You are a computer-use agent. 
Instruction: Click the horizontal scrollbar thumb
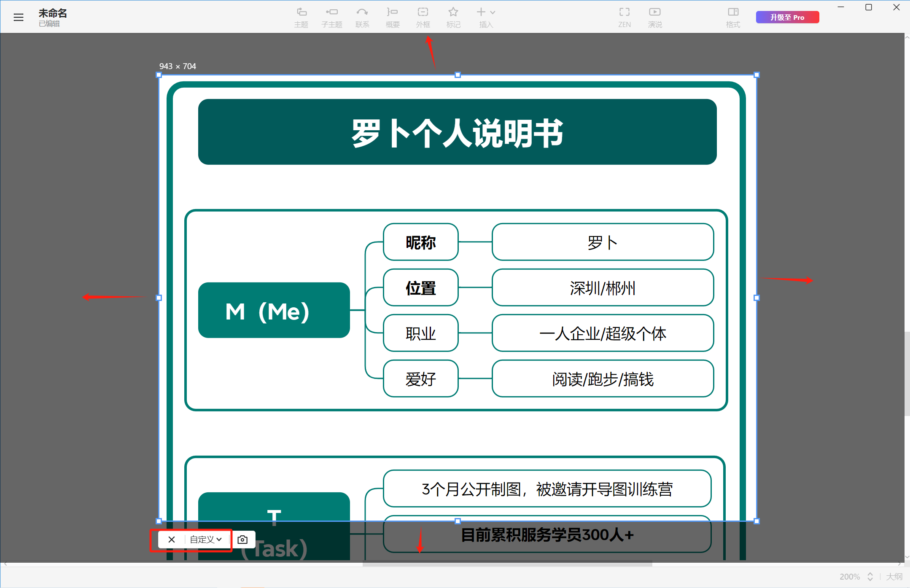tap(507, 564)
